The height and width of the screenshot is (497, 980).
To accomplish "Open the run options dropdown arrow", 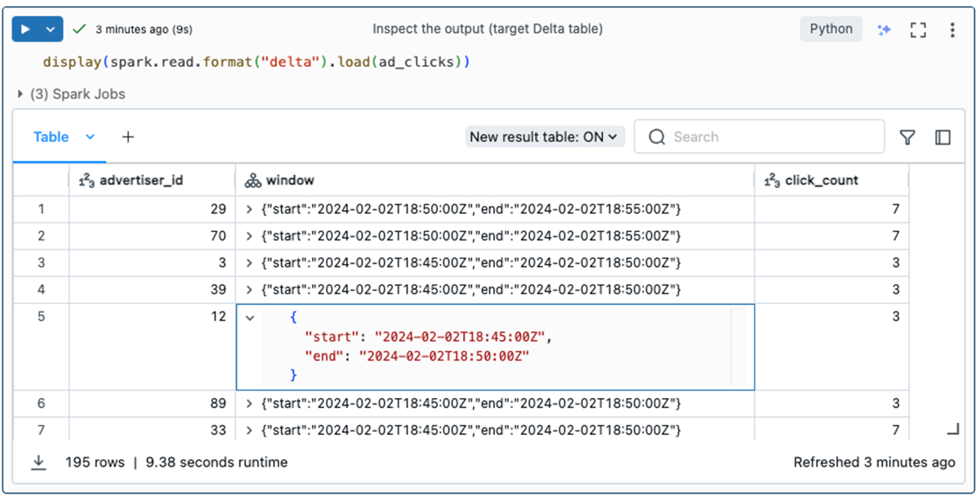I will [51, 29].
